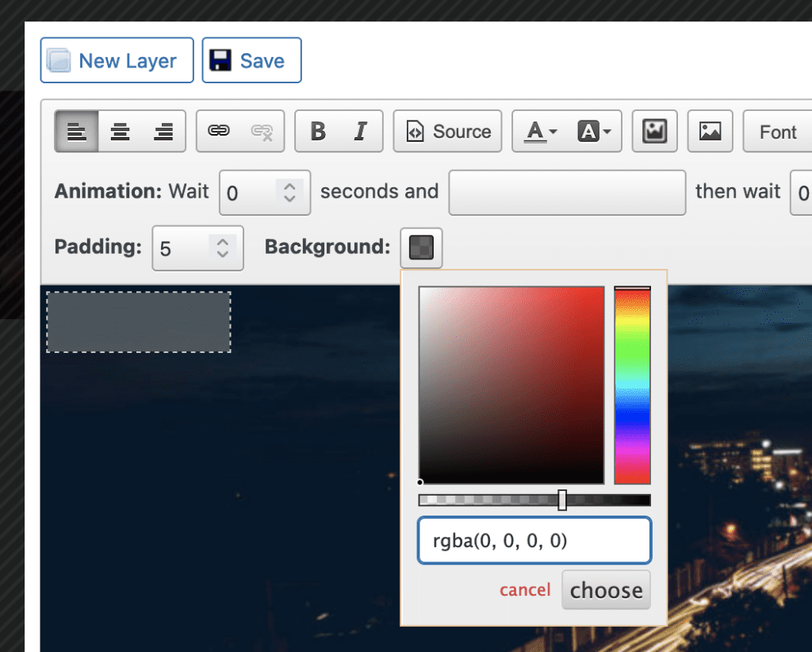Click the New Layer button
The width and height of the screenshot is (812, 652).
[117, 60]
